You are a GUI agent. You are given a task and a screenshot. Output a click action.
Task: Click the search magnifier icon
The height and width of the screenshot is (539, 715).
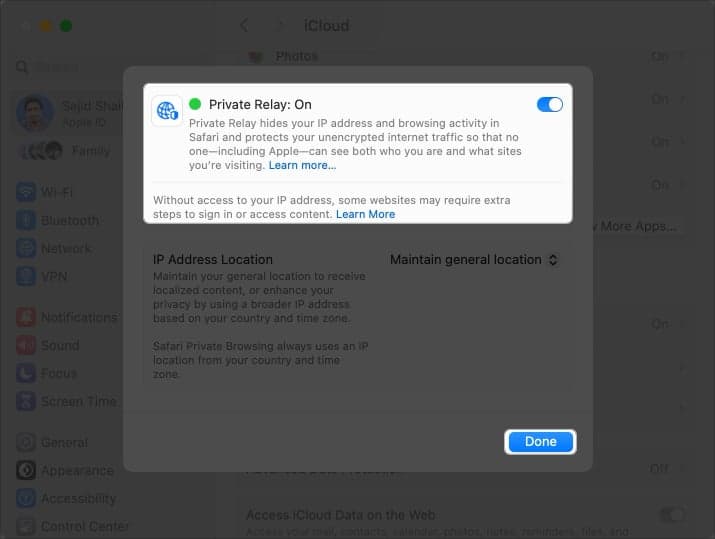[x=21, y=67]
